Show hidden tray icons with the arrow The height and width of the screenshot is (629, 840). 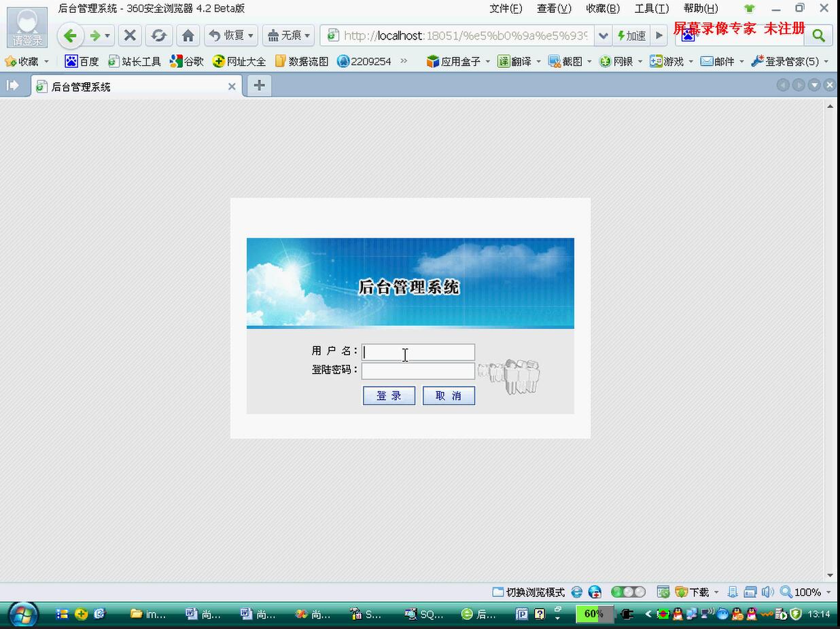tap(648, 614)
